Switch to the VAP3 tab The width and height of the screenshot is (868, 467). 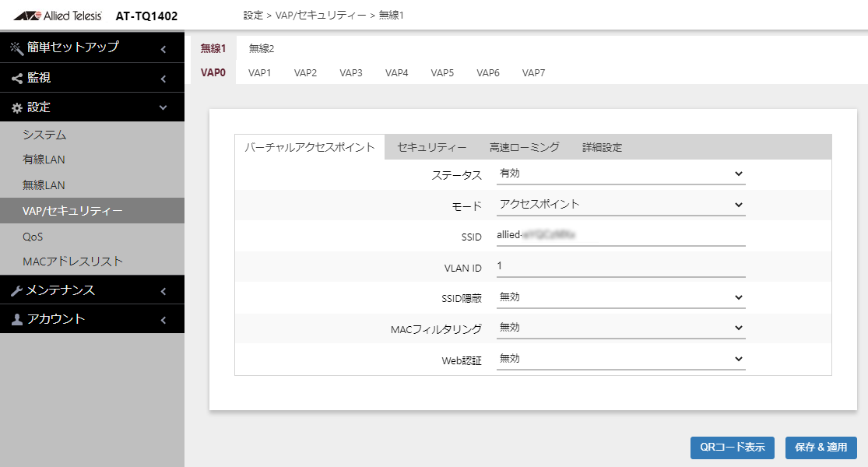[351, 72]
